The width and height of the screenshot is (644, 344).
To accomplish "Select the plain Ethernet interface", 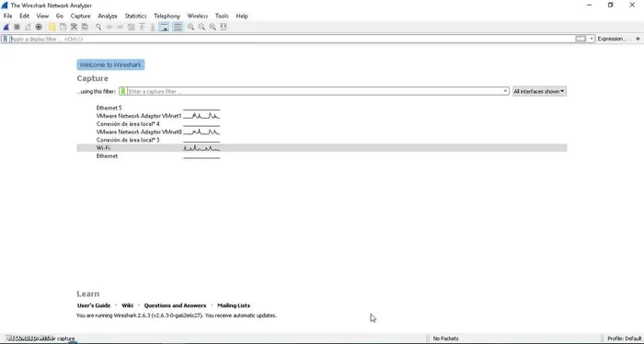I will click(107, 156).
